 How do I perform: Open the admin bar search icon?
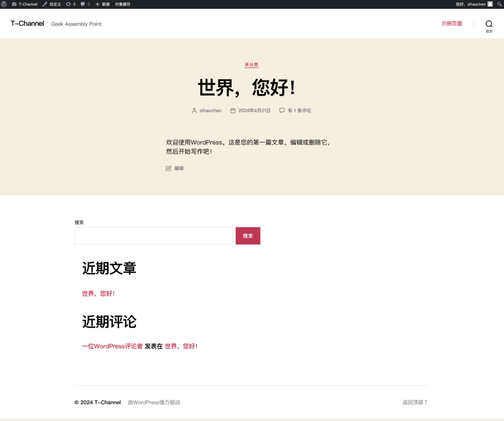(499, 4)
